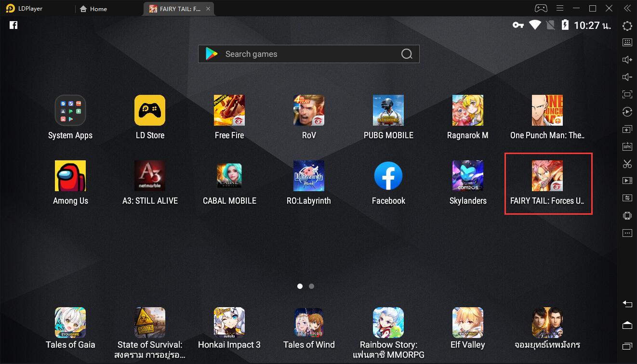The width and height of the screenshot is (637, 364).
Task: Increase emulator volume
Action: pos(627,60)
